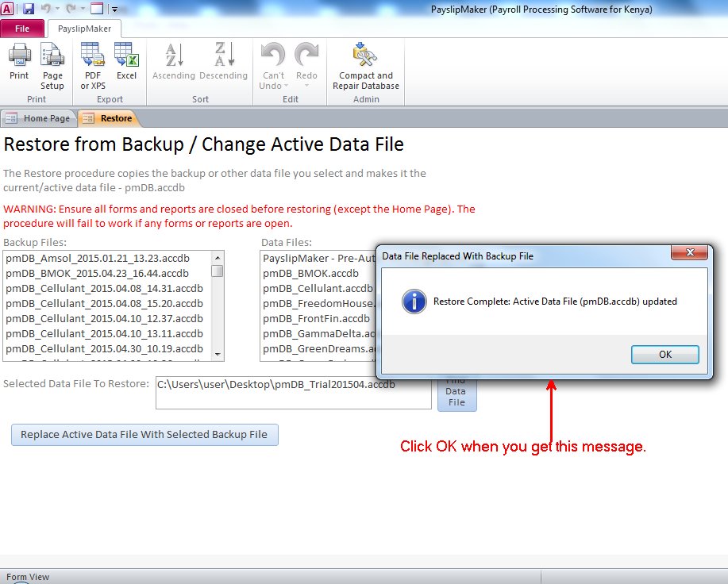
Task: Select pmDB_Cellulant_2015.04.10_13.11.accdb backup
Action: click(x=105, y=334)
